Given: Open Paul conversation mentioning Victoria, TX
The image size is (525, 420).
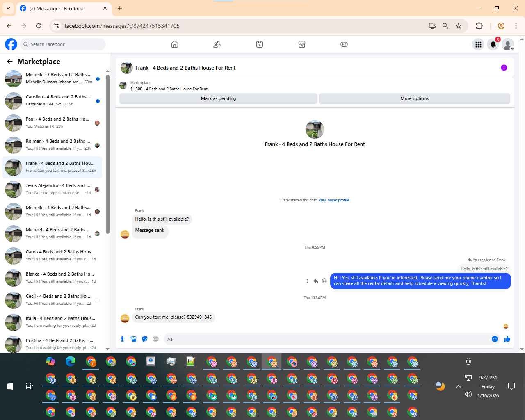Looking at the screenshot, I should pos(52,123).
